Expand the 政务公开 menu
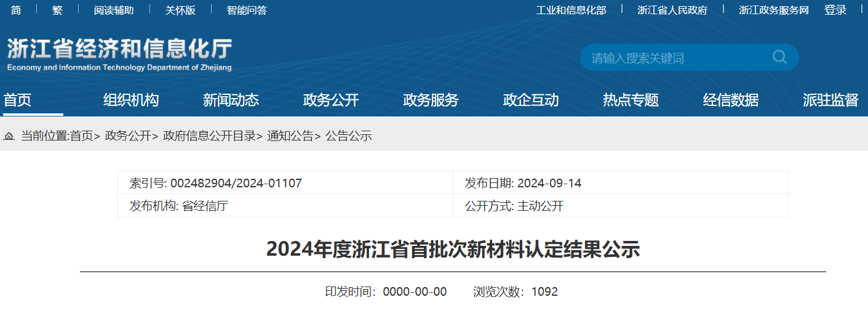Screen dimensions: 868x321 click(331, 100)
